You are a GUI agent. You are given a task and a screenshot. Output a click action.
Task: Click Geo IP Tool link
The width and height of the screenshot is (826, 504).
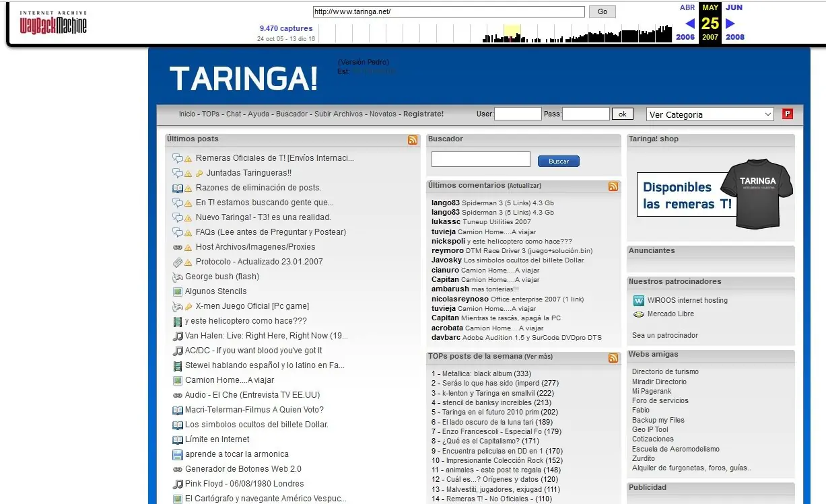pyautogui.click(x=650, y=429)
